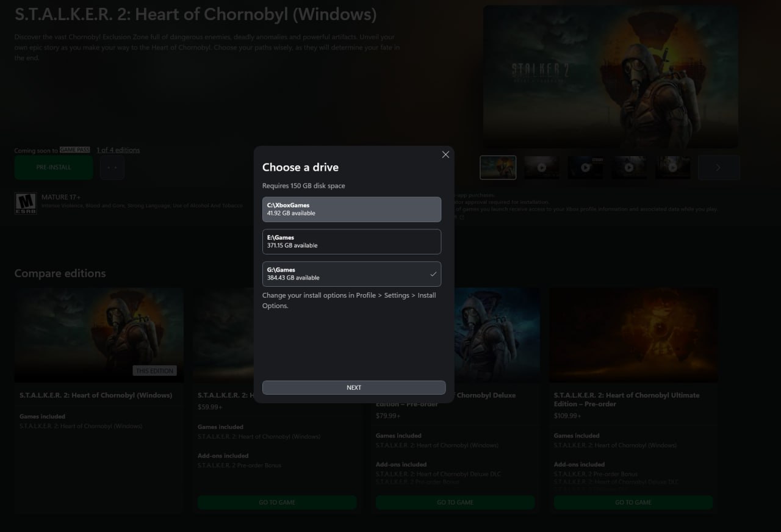Viewport: 781px width, 532px height.
Task: Open the ellipsis more options button
Action: 112,167
